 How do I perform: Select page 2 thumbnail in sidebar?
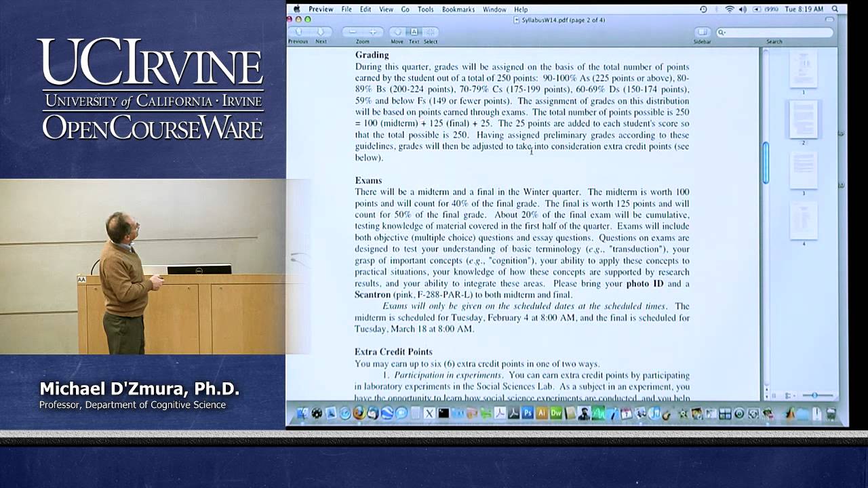point(804,119)
